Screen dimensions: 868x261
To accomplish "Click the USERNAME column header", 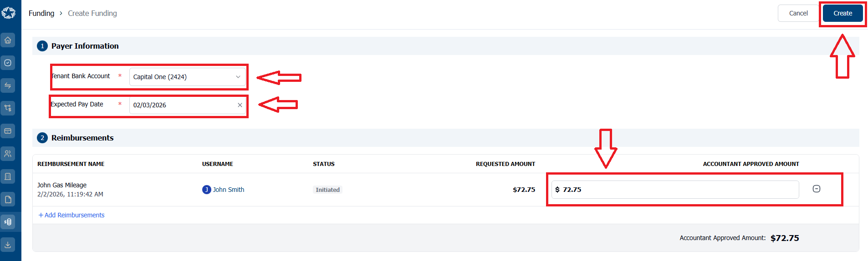I will point(218,164).
